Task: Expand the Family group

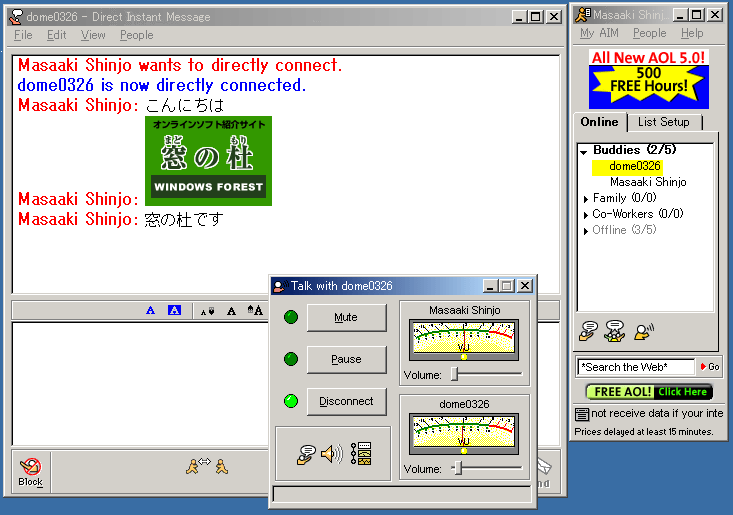Action: 586,199
